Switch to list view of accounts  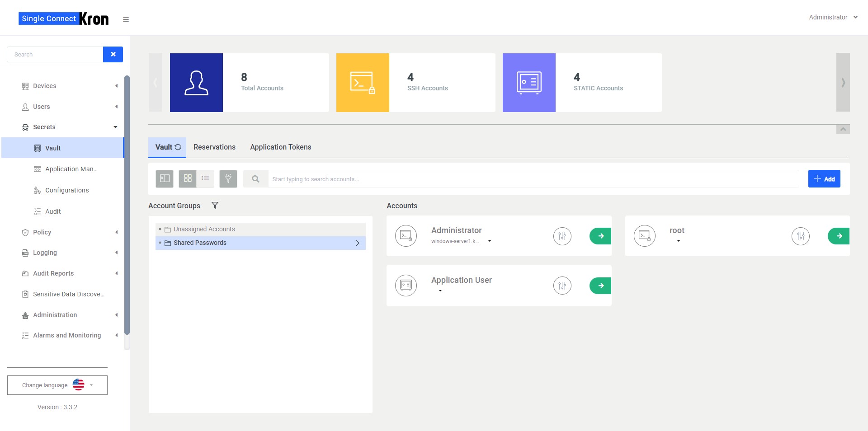coord(205,178)
